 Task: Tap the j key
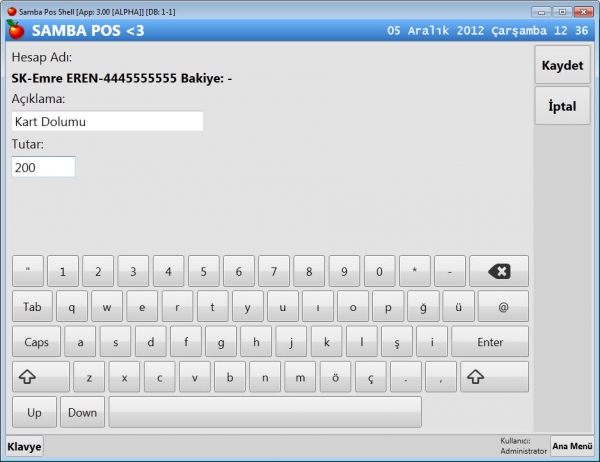tap(291, 342)
